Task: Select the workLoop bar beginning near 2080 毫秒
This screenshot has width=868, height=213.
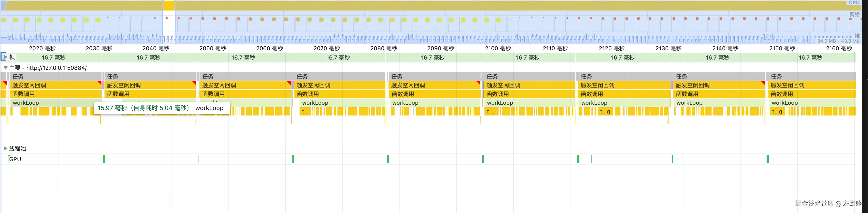Action: click(x=435, y=103)
